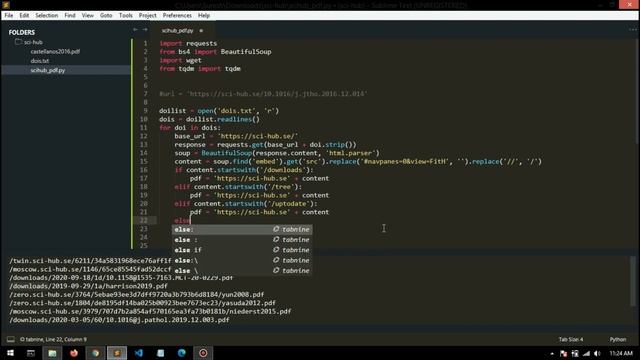Open Chrome from the taskbar

click(96, 353)
